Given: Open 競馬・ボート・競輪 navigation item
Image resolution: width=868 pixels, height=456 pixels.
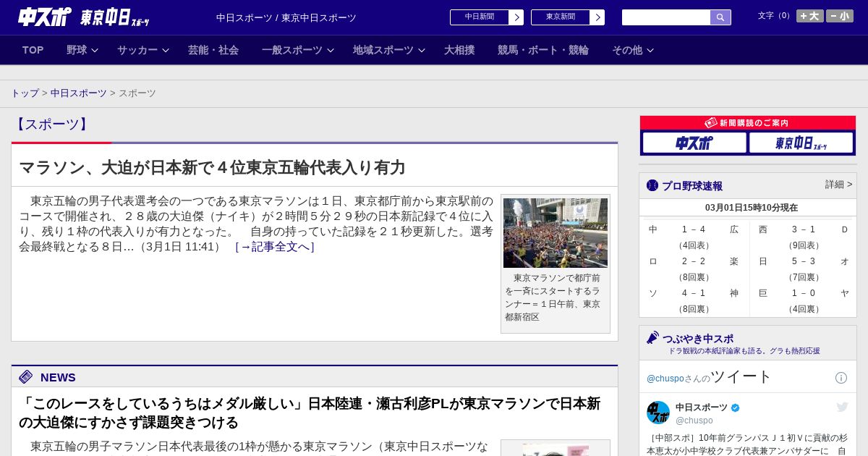Looking at the screenshot, I should (543, 50).
